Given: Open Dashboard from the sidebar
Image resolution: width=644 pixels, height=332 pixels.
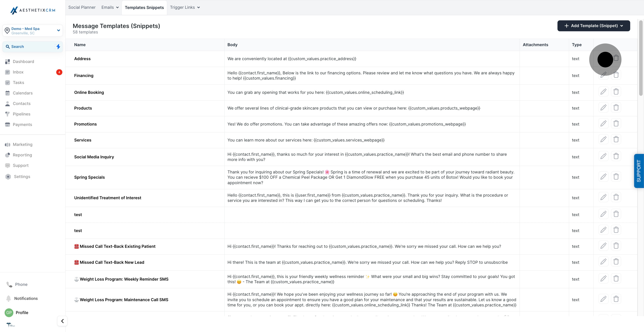Looking at the screenshot, I should [23, 61].
